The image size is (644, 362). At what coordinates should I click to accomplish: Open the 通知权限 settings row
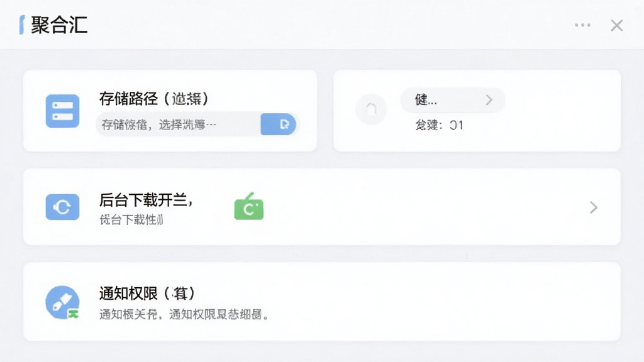pos(322,302)
